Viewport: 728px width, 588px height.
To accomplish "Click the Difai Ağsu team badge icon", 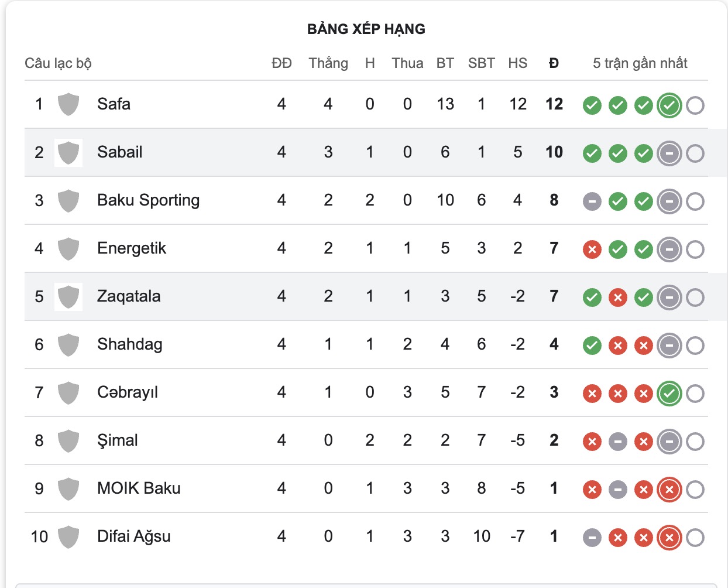I will [x=68, y=536].
